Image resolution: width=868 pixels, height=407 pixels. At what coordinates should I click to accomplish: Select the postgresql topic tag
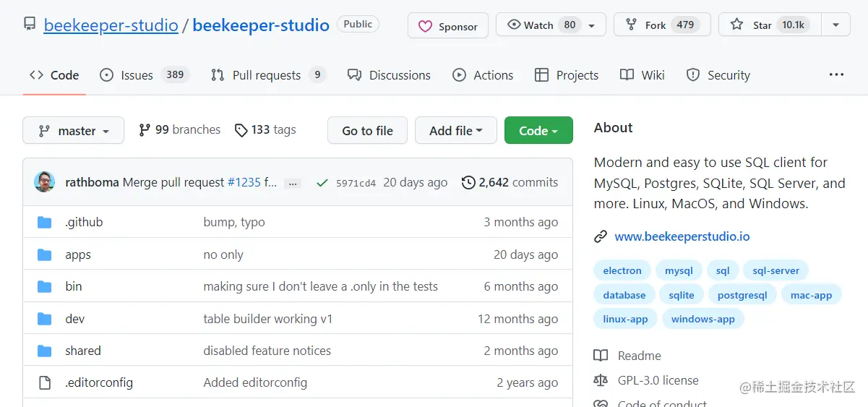(x=742, y=295)
